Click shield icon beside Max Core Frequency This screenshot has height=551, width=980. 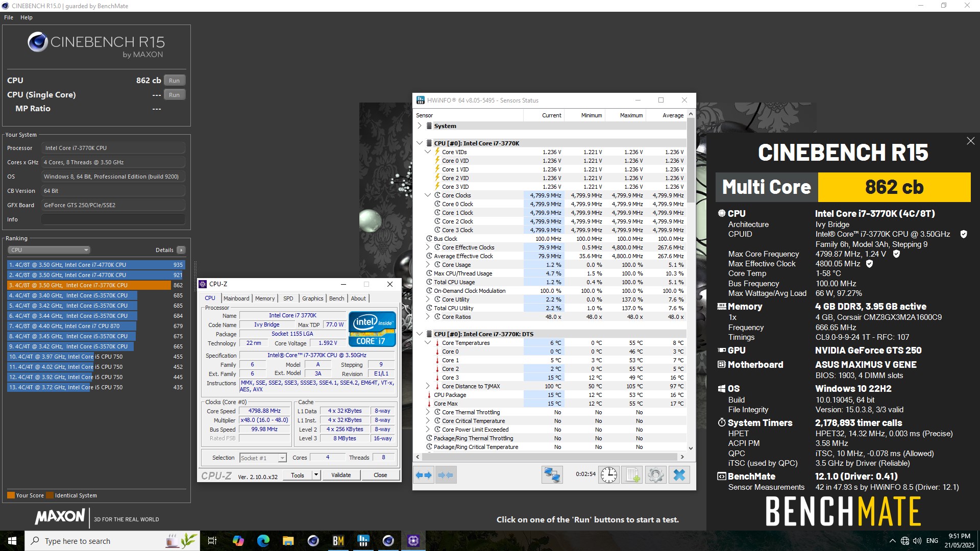[x=896, y=254]
